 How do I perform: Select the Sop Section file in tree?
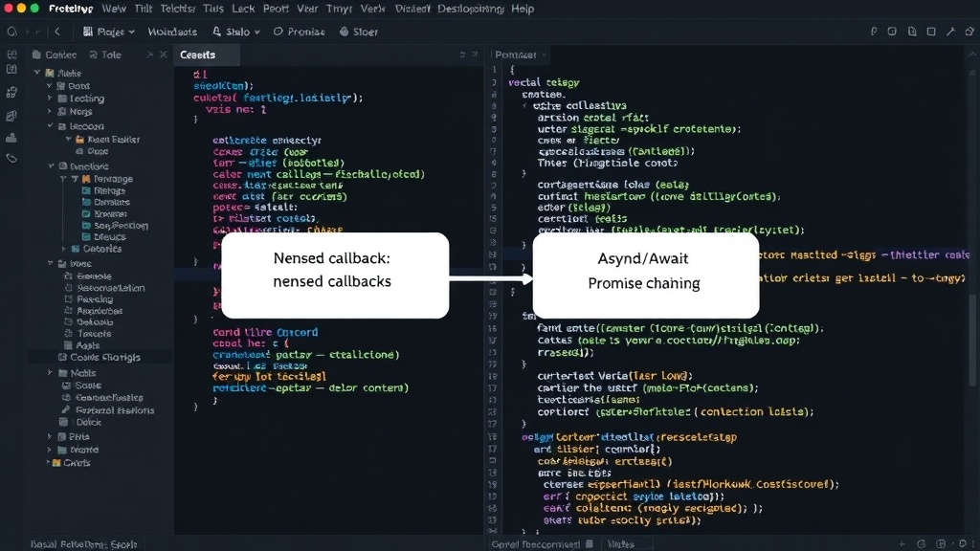[x=115, y=226]
